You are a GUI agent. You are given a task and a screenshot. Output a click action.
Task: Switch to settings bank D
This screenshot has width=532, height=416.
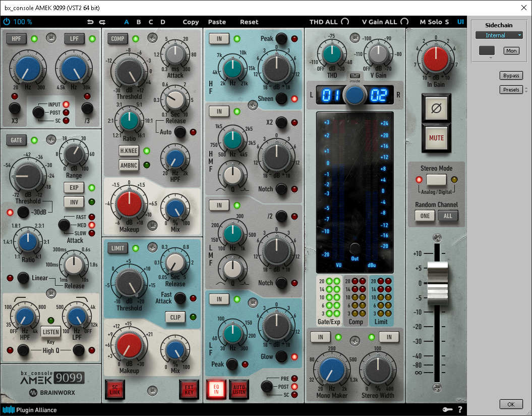pyautogui.click(x=163, y=22)
